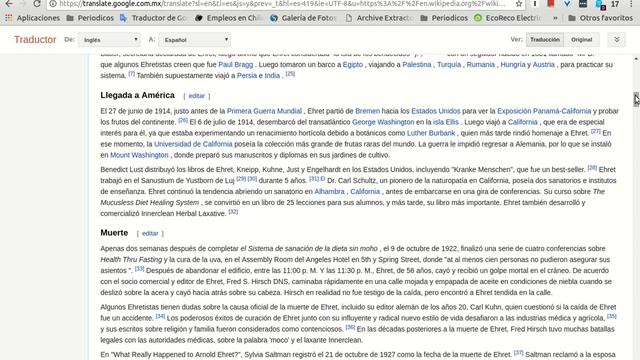
Task: Open Archive Extractor bookmark
Action: [x=379, y=18]
